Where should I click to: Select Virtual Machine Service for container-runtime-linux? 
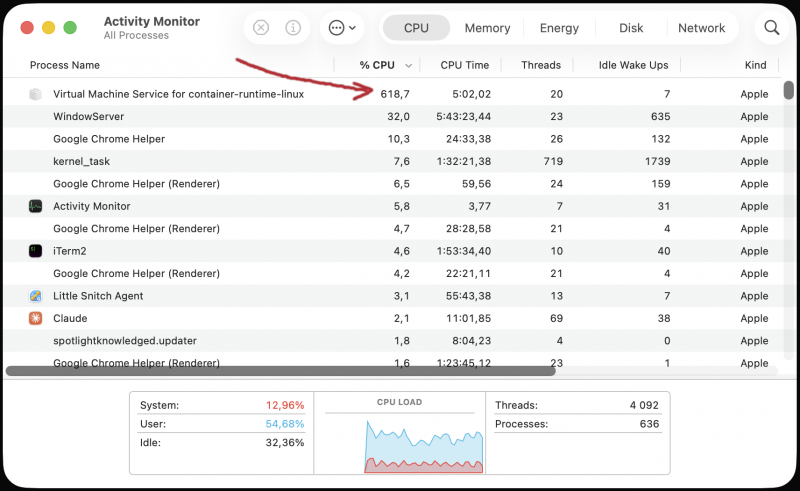392,94
